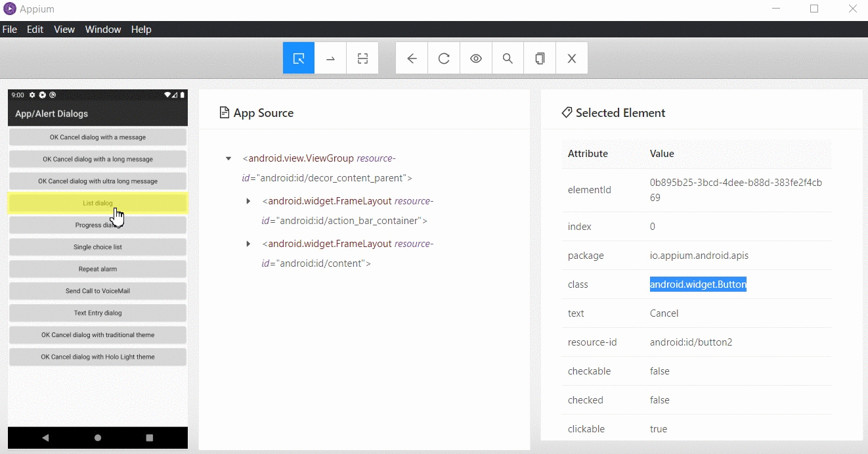The image size is (868, 454).
Task: Copy XML source to clipboard
Action: 540,58
